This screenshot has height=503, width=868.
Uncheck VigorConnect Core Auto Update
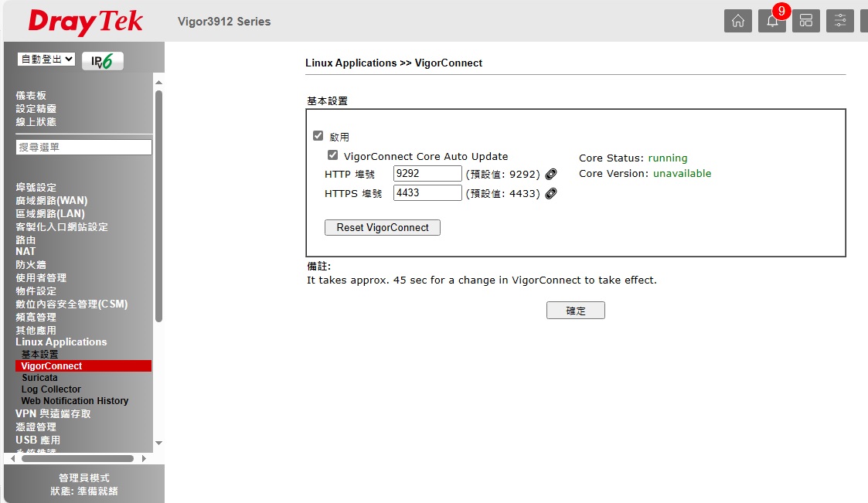[333, 155]
